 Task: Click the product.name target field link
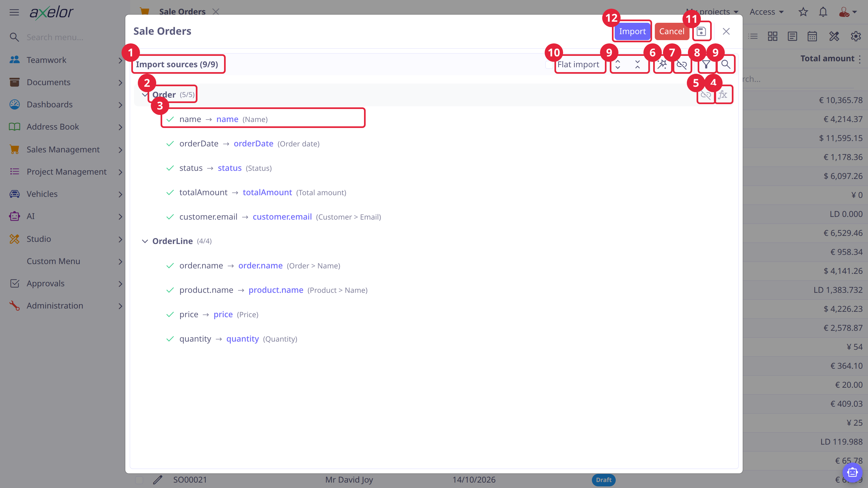tap(276, 290)
